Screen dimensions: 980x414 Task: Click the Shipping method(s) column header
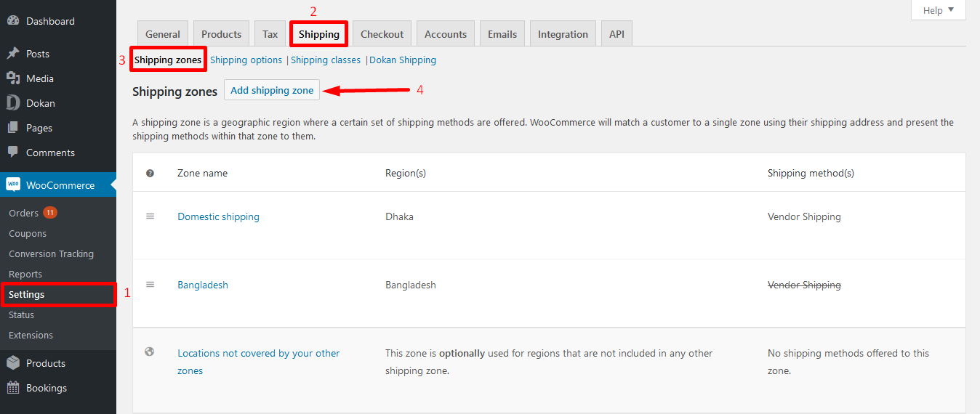pyautogui.click(x=811, y=173)
